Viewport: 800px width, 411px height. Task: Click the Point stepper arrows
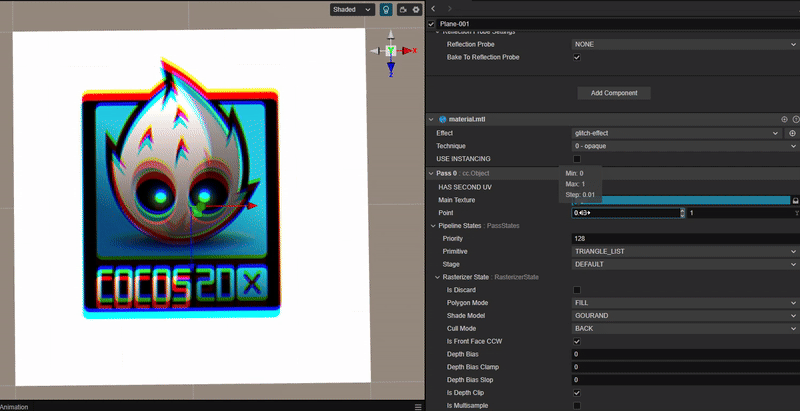[682, 213]
